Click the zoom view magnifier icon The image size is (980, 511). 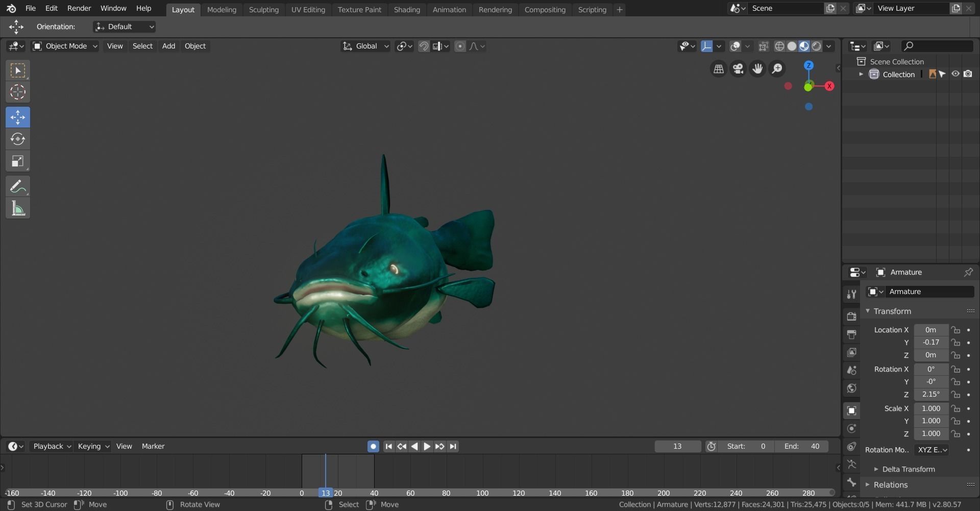click(x=777, y=69)
